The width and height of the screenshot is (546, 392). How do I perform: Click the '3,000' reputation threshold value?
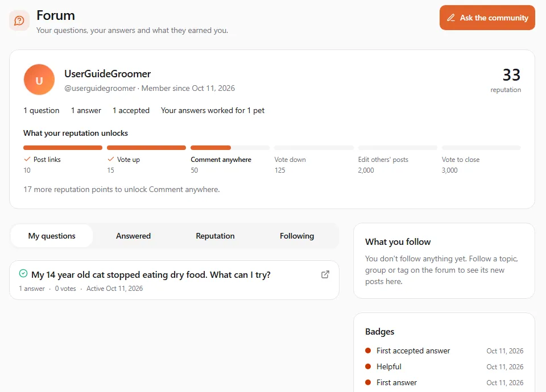pos(450,170)
